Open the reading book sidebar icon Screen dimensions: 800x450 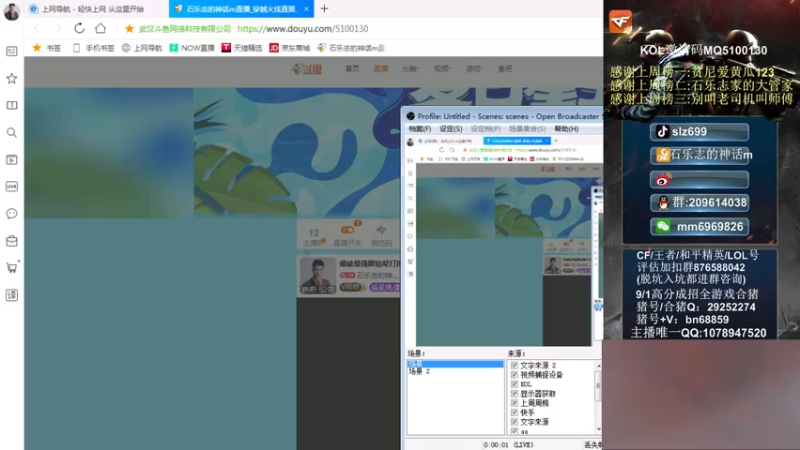tap(12, 105)
